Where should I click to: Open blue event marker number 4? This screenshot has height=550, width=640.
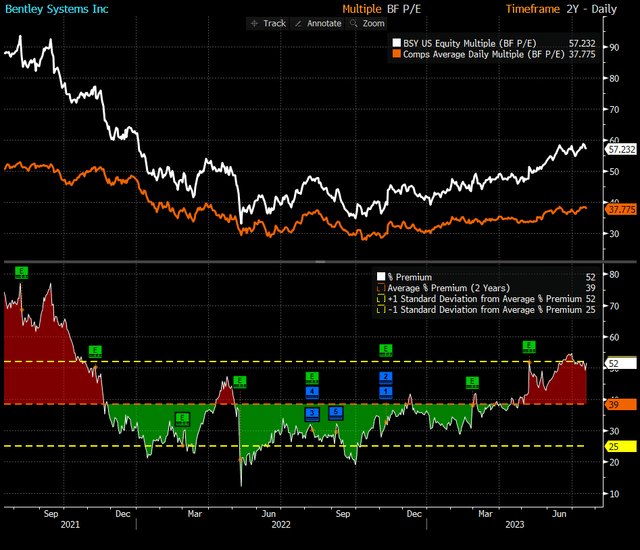pyautogui.click(x=312, y=393)
